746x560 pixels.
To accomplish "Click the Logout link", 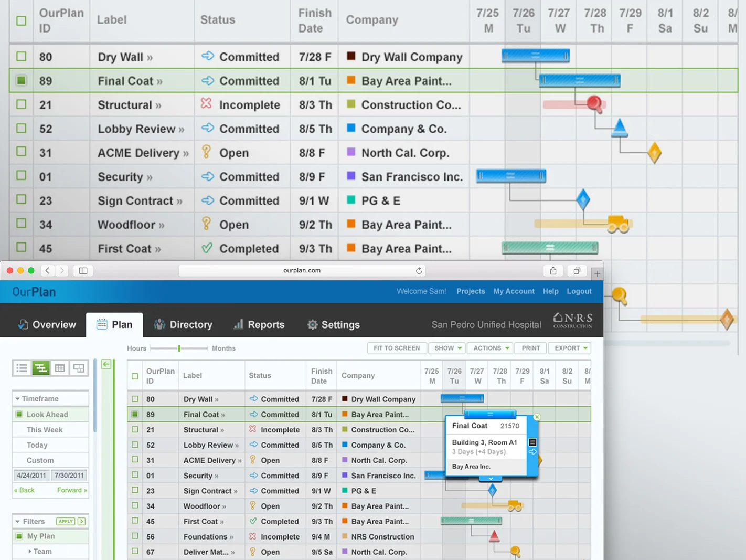I will [579, 291].
